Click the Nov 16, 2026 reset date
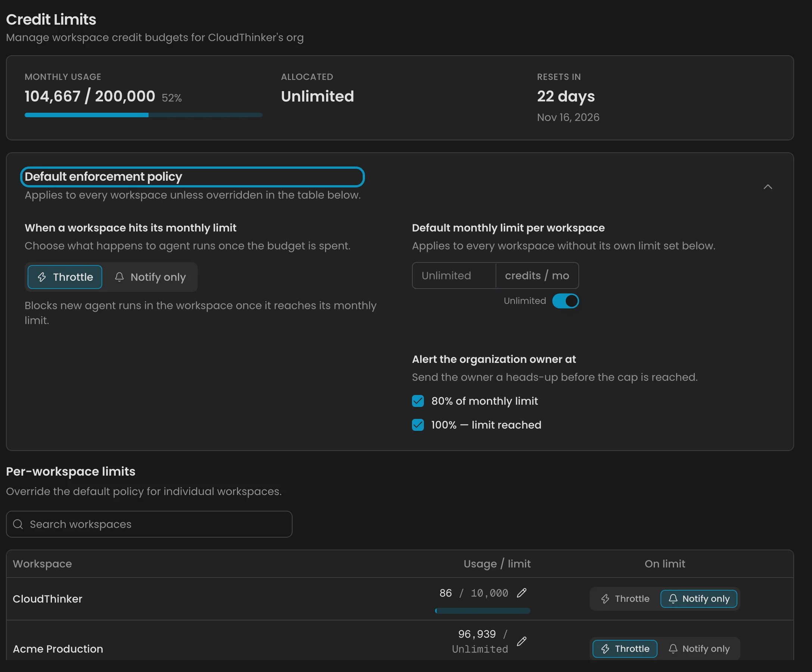This screenshot has height=672, width=812. click(x=568, y=117)
